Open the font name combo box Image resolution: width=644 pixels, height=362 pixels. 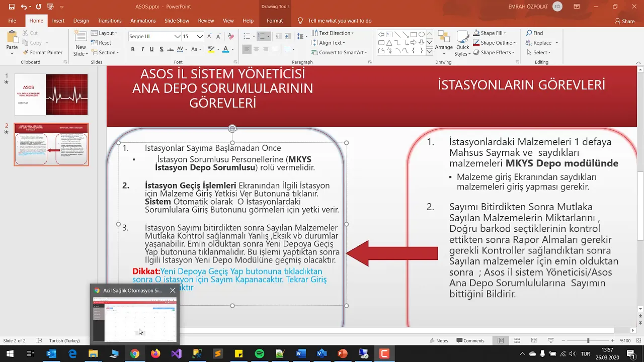pos(154,36)
